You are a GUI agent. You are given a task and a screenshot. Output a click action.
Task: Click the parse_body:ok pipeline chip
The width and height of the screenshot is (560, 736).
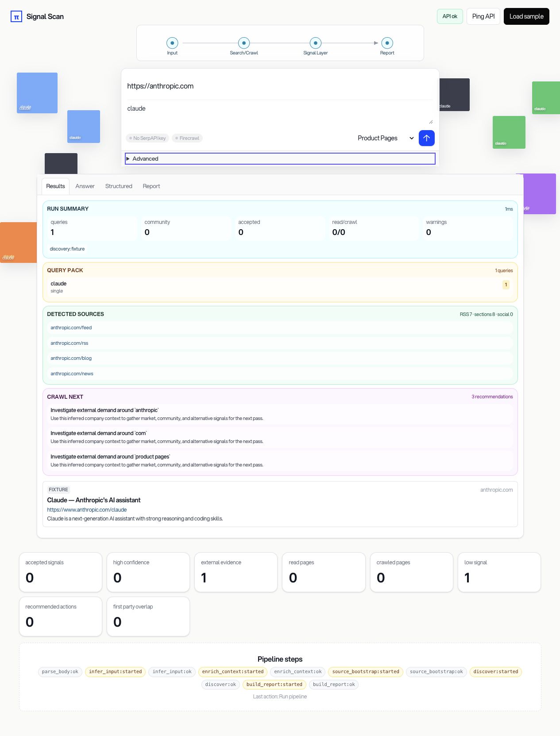[x=60, y=672]
